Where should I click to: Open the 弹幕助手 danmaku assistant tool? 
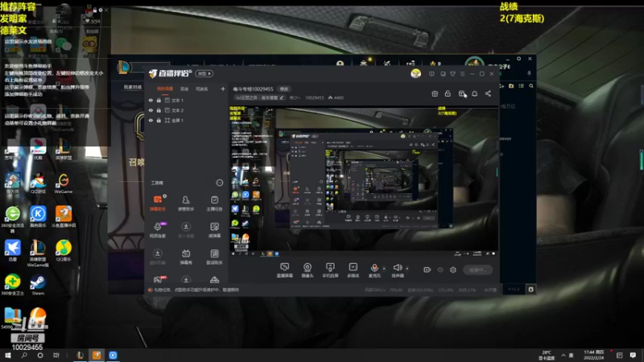[x=158, y=203]
